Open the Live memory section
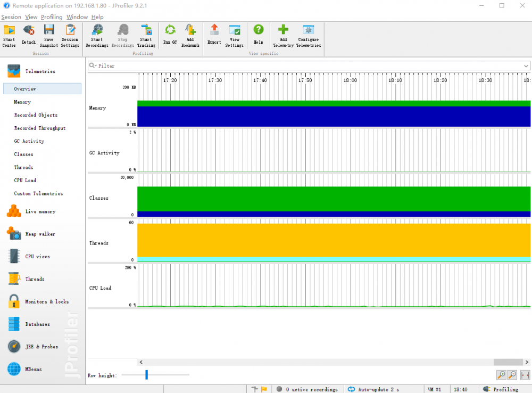This screenshot has width=532, height=393. [40, 212]
